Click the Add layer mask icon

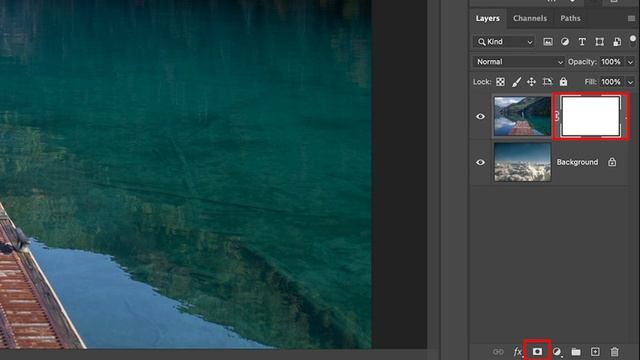pyautogui.click(x=537, y=351)
